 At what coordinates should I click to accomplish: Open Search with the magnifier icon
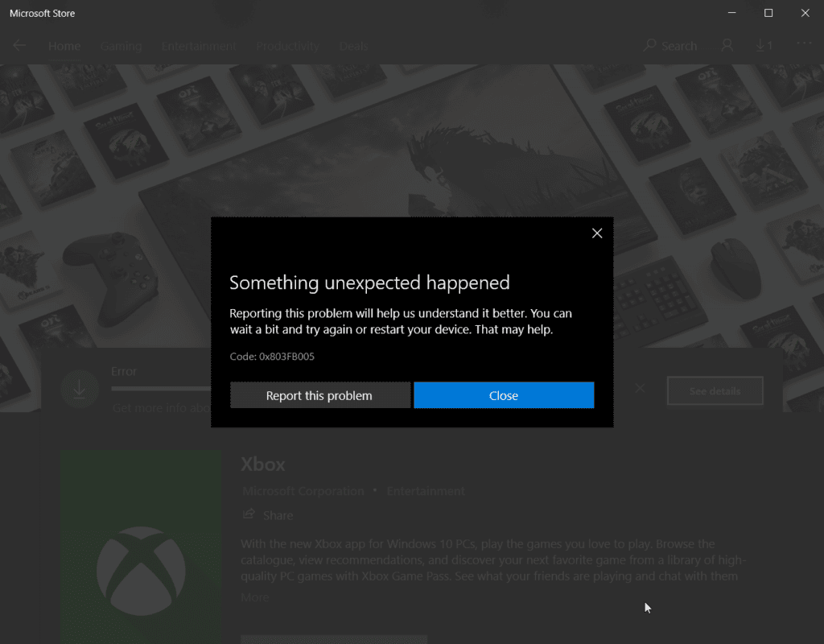650,46
